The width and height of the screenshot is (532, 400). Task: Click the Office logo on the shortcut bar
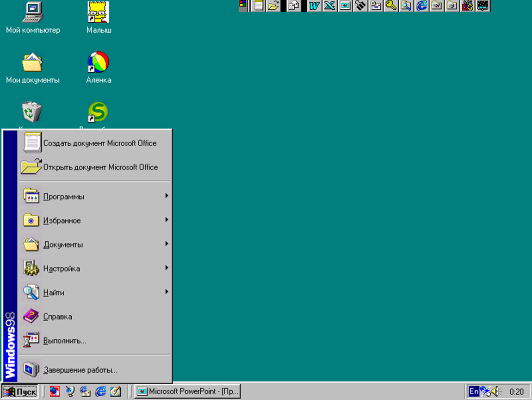242,4
